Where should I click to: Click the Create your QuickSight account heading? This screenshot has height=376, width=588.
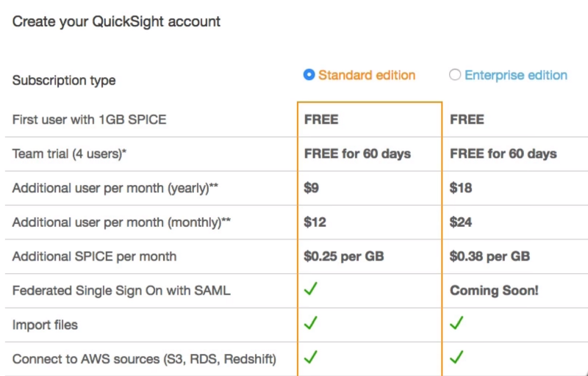116,22
